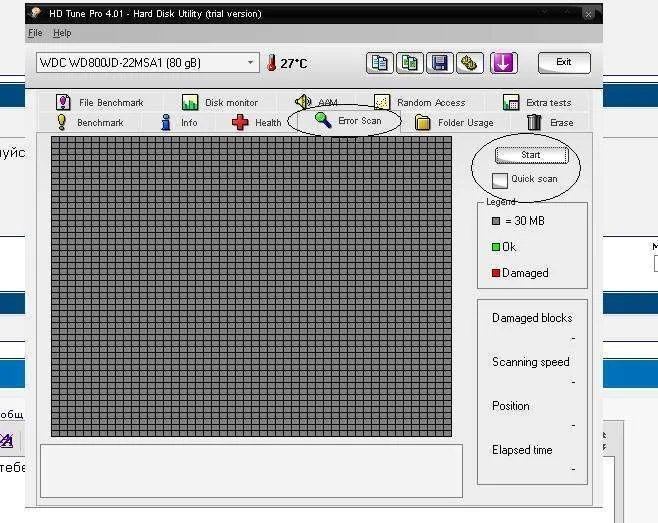Click the Extra tests tab icon
This screenshot has width=658, height=523.
[x=511, y=102]
